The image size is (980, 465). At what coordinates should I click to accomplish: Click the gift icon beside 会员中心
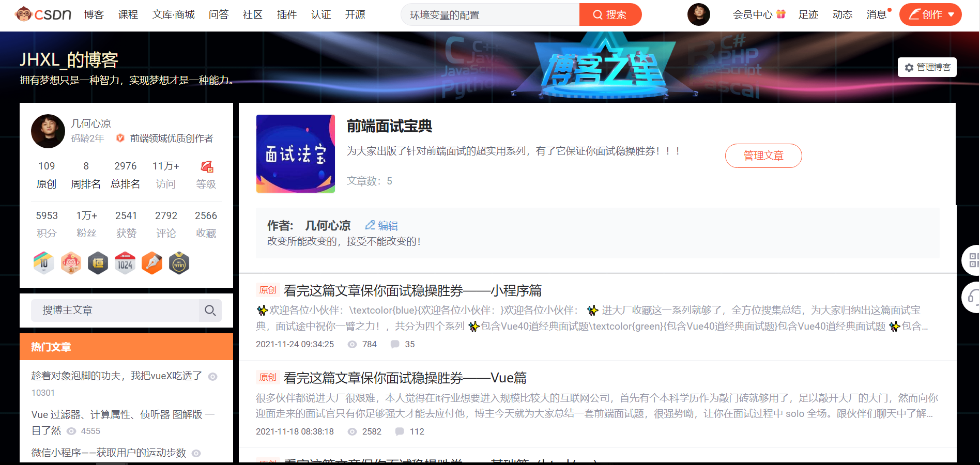pos(781,14)
